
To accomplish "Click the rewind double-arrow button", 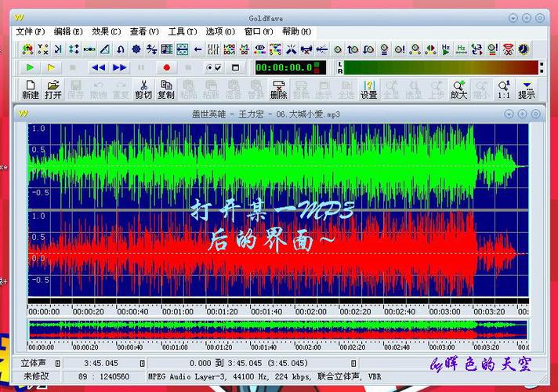I will click(99, 67).
